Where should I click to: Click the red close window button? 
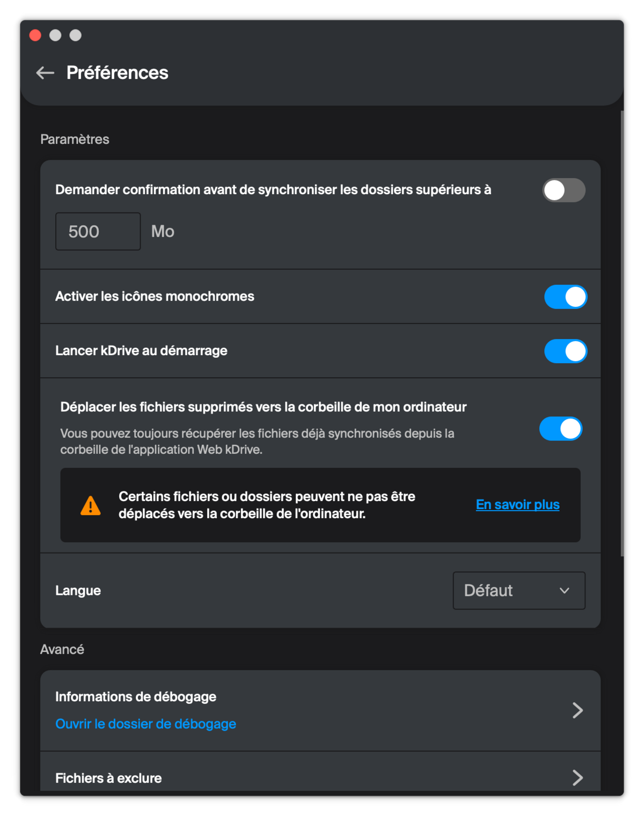(35, 35)
